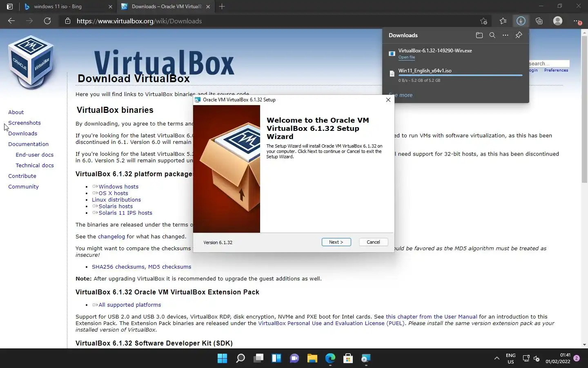
Task: Open the browser profile avatar
Action: (x=558, y=21)
